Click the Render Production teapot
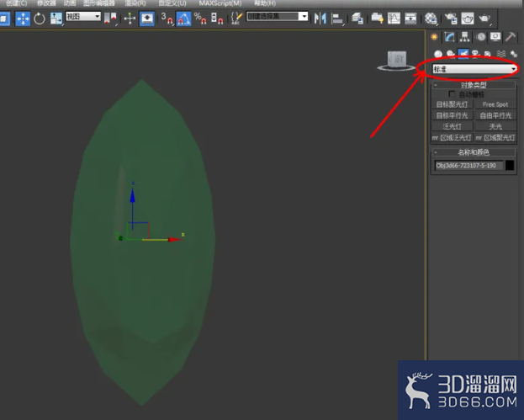The width and height of the screenshot is (524, 420). pyautogui.click(x=484, y=19)
